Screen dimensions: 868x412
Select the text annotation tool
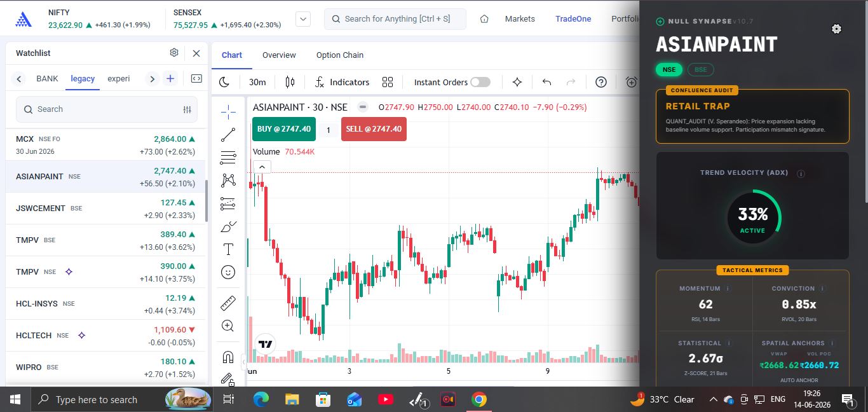[x=228, y=249]
